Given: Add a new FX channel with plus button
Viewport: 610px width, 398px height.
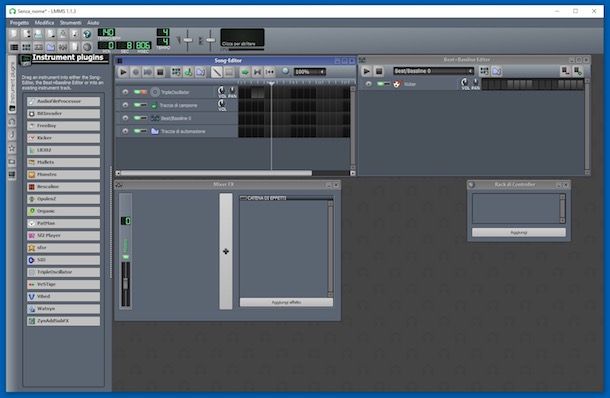Looking at the screenshot, I should click(x=226, y=252).
